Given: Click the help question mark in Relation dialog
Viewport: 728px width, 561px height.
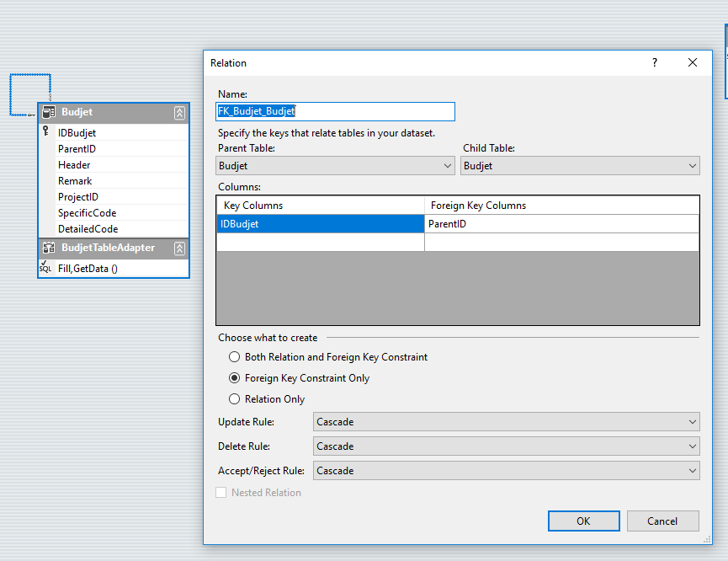Looking at the screenshot, I should pyautogui.click(x=655, y=62).
